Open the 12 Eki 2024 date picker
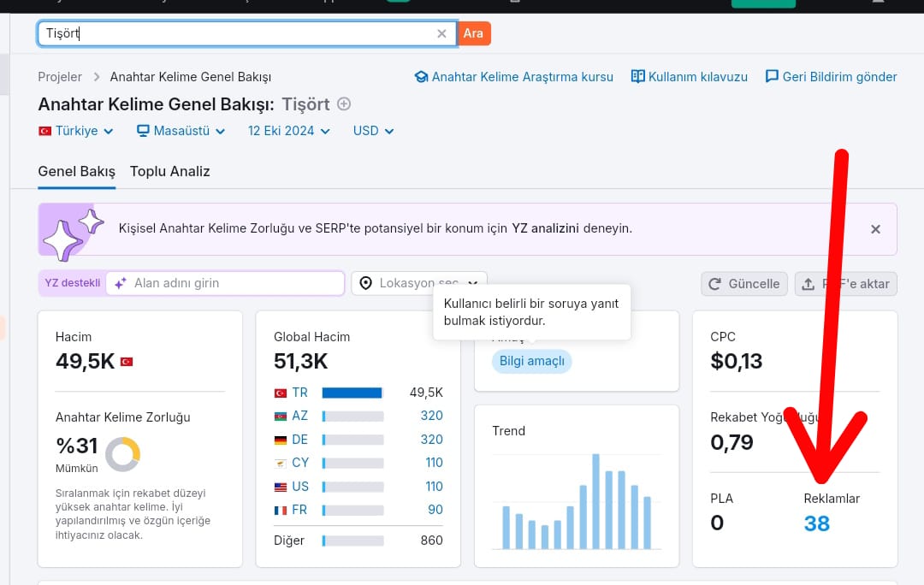924x585 pixels. pyautogui.click(x=289, y=131)
